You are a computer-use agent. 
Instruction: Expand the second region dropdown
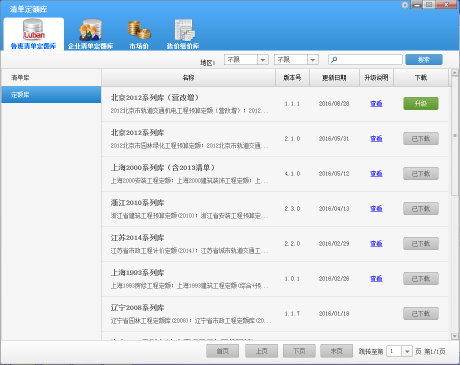(313, 60)
